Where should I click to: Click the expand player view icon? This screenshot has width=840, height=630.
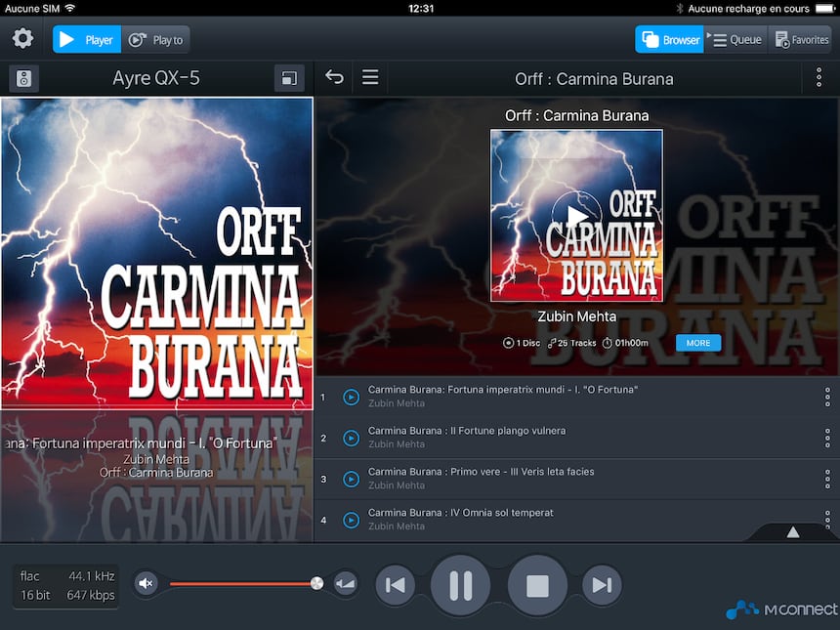point(289,79)
